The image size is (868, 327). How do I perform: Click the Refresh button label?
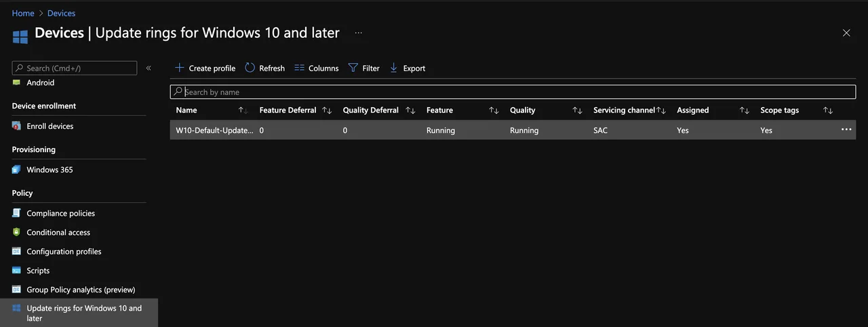pos(272,68)
